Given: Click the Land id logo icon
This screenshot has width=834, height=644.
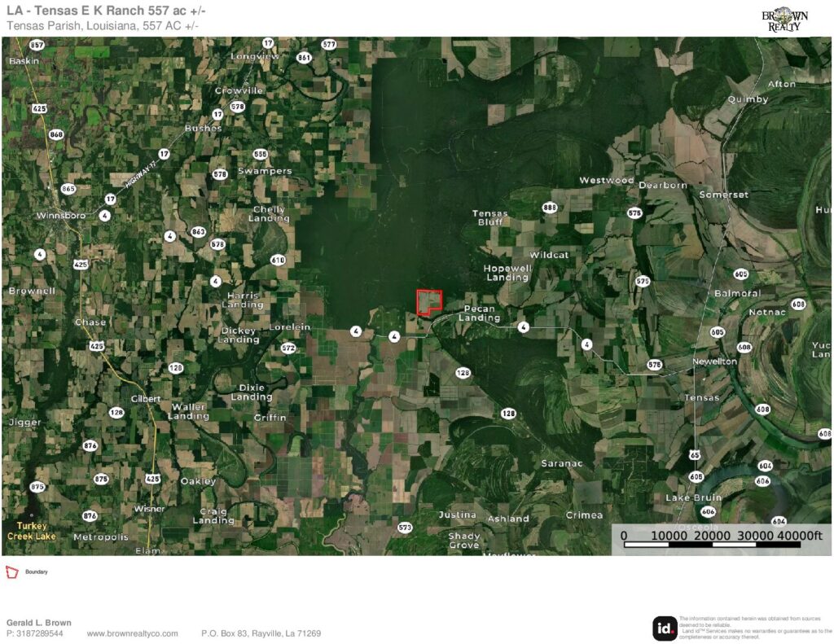Looking at the screenshot, I should (665, 628).
